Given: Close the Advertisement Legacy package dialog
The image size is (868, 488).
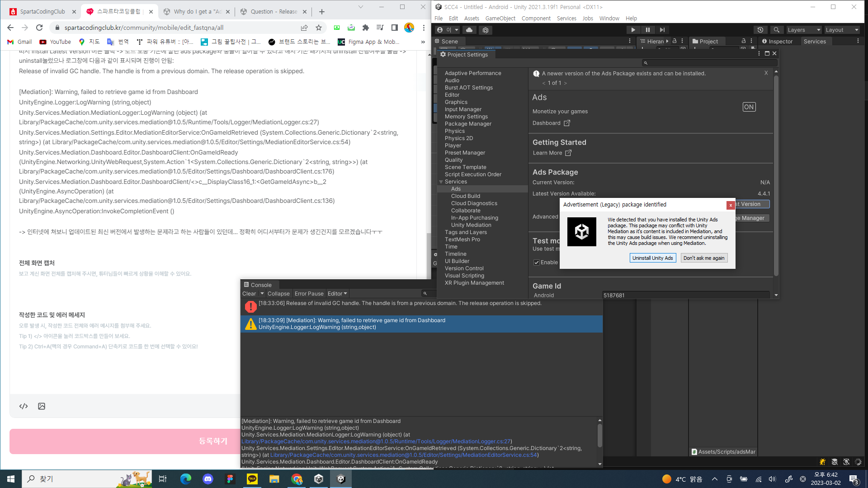Looking at the screenshot, I should point(731,205).
